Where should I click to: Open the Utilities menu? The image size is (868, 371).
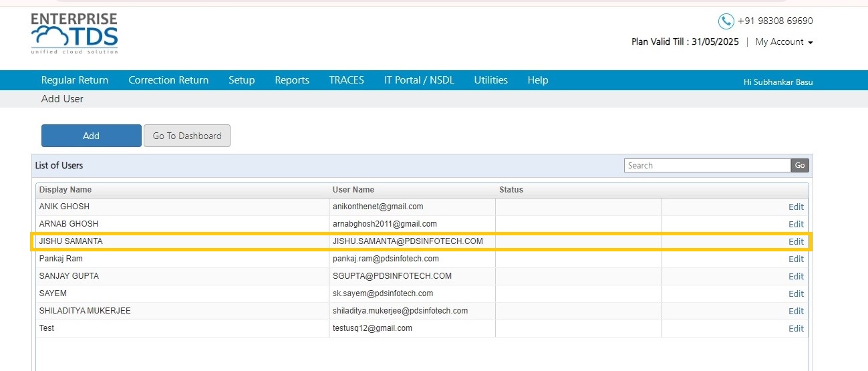pos(491,80)
